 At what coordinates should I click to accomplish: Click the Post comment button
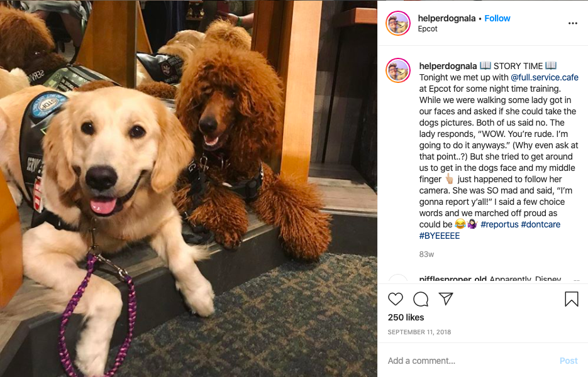click(569, 361)
